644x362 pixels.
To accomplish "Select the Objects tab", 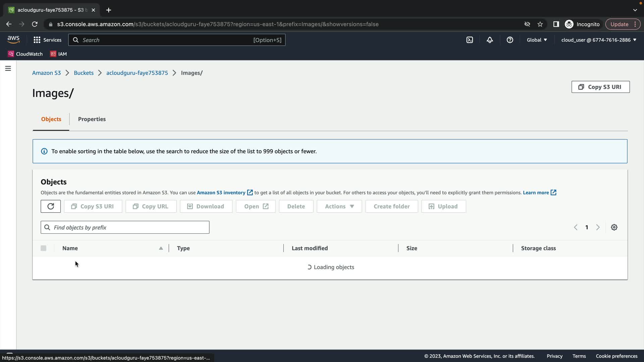I will (51, 119).
